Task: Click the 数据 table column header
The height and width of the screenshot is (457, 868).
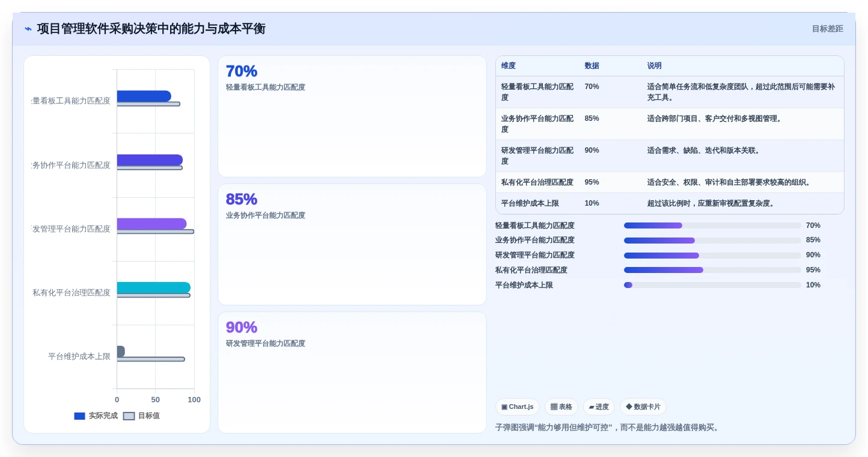Action: coord(592,66)
